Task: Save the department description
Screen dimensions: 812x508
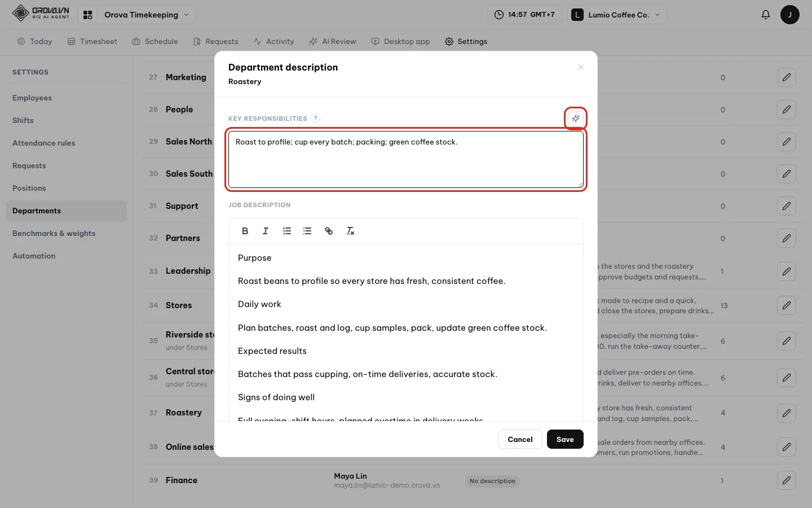Action: point(565,439)
